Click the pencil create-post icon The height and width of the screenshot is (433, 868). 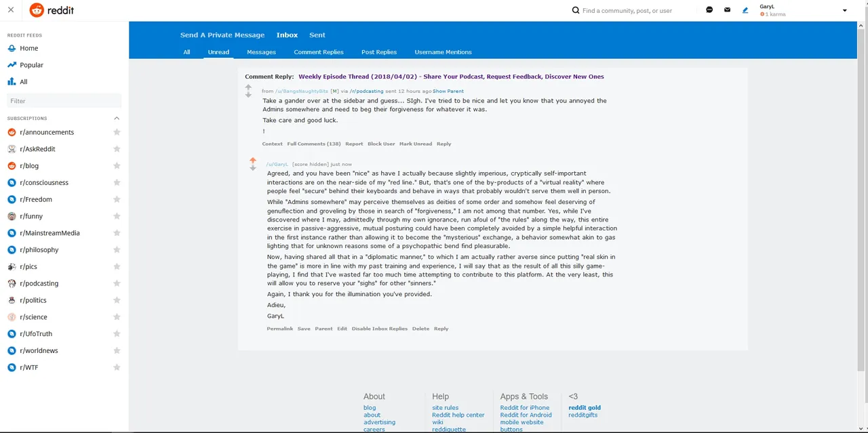pyautogui.click(x=745, y=10)
